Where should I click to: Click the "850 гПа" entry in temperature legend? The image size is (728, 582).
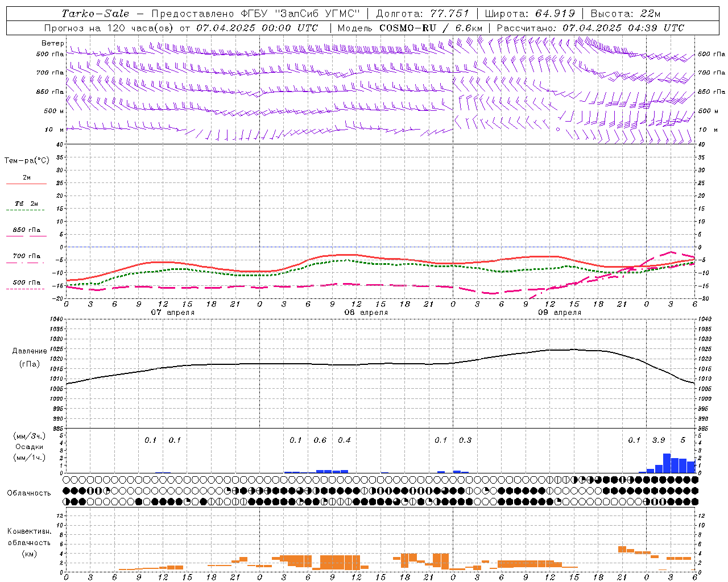pyautogui.click(x=27, y=230)
